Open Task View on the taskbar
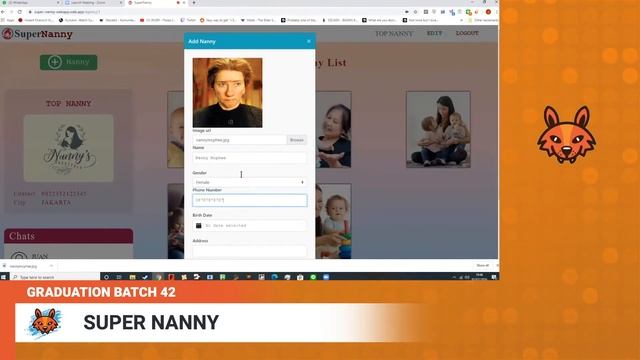The width and height of the screenshot is (640, 360). (119, 277)
